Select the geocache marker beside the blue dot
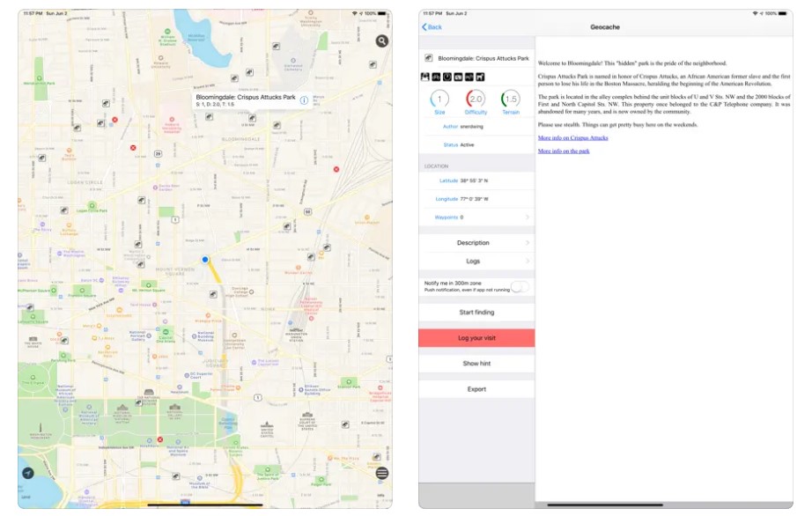Screen dimensions: 812x516 pos(213,294)
